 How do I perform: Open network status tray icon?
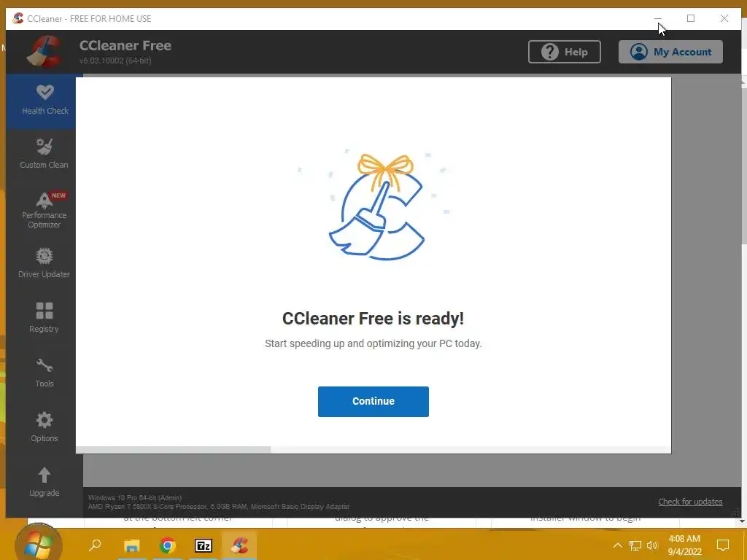[635, 545]
